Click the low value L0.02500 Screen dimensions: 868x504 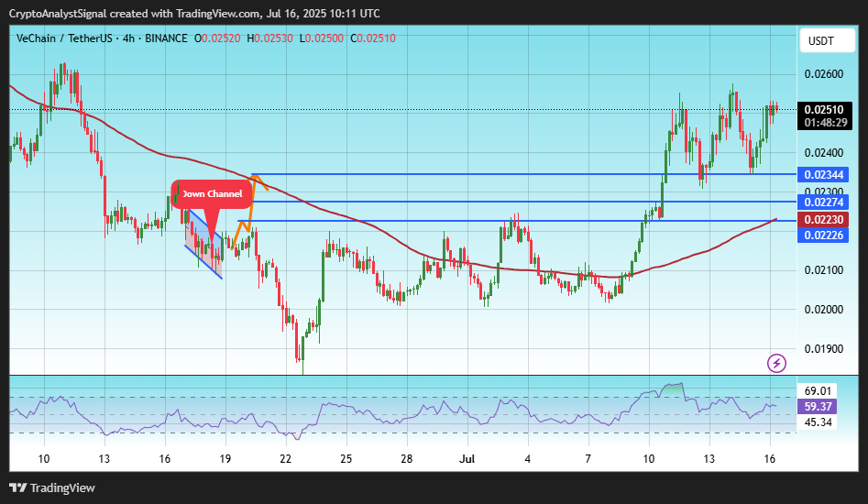click(322, 38)
